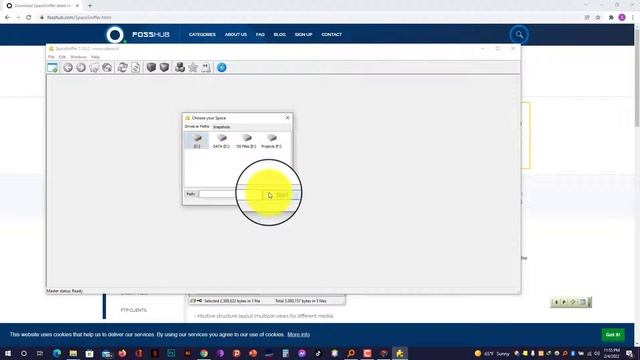Select the (C:) drive icon
Viewport: 640px width, 360px height.
click(197, 141)
